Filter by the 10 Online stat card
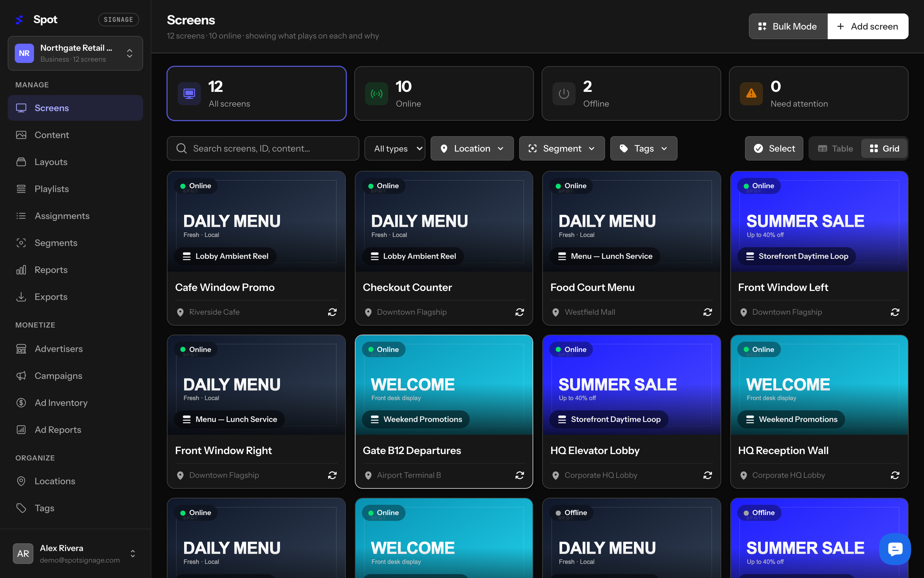This screenshot has width=924, height=578. point(444,93)
